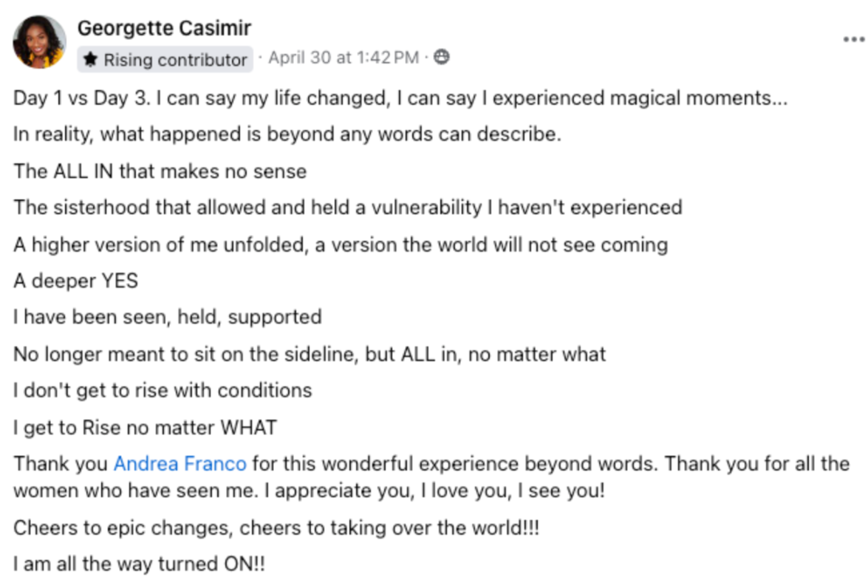868x588 pixels.
Task: Click the line starting "The sisterhood that allowed"
Action: click(x=347, y=208)
